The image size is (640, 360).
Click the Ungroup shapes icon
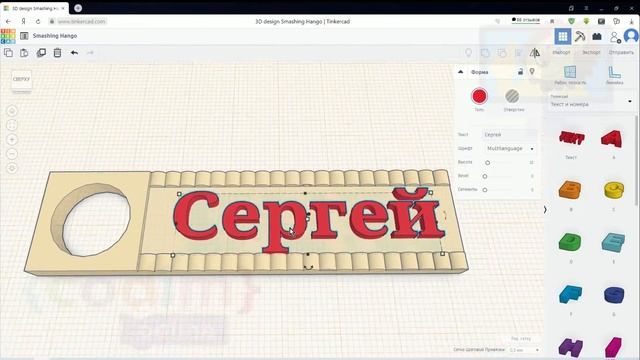502,53
